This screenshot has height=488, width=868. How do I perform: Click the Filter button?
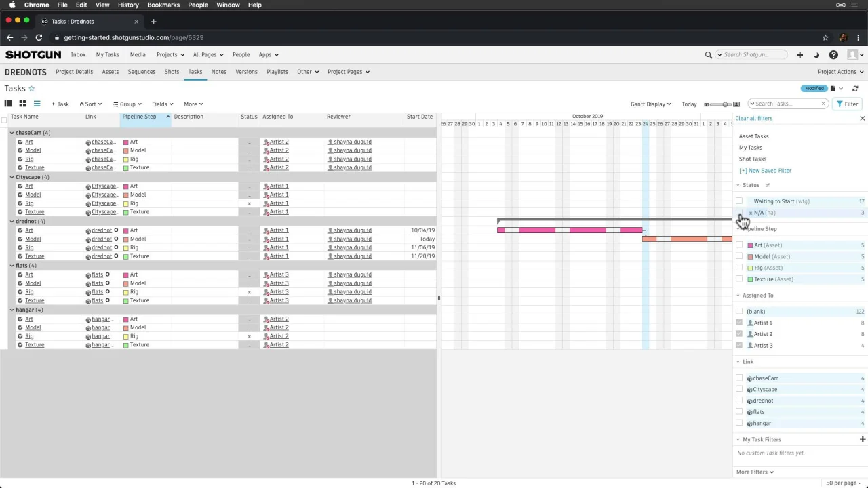point(847,104)
